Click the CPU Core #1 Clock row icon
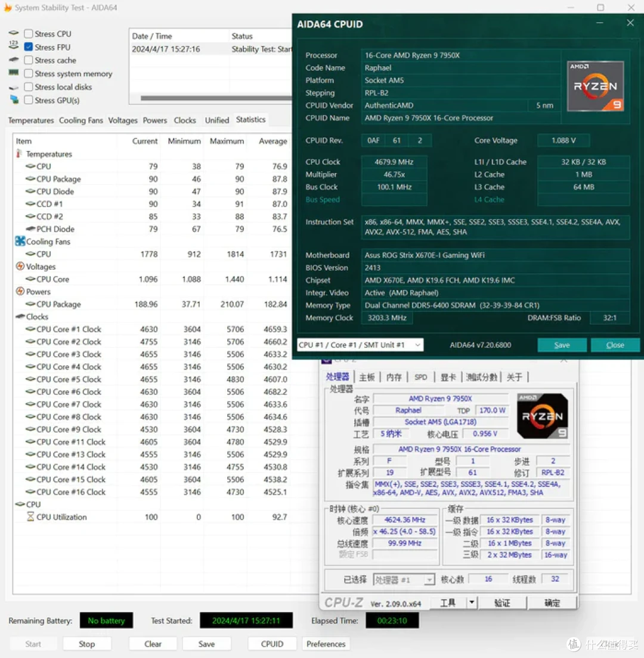 30,329
